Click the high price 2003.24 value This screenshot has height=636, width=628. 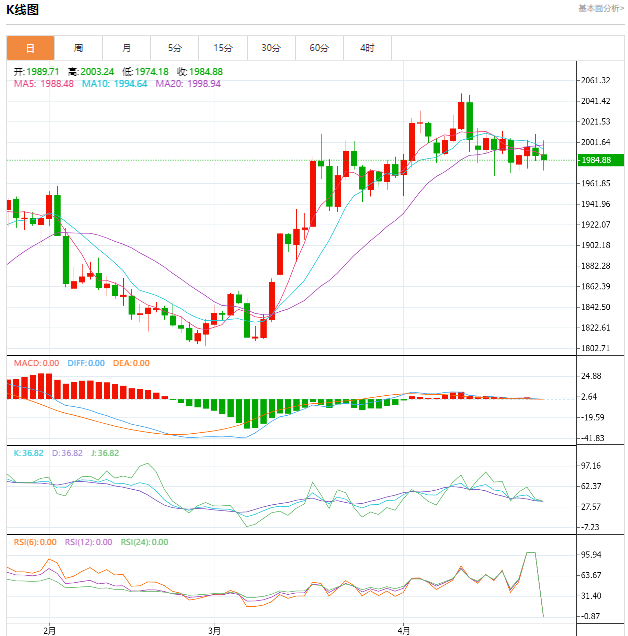coord(97,72)
